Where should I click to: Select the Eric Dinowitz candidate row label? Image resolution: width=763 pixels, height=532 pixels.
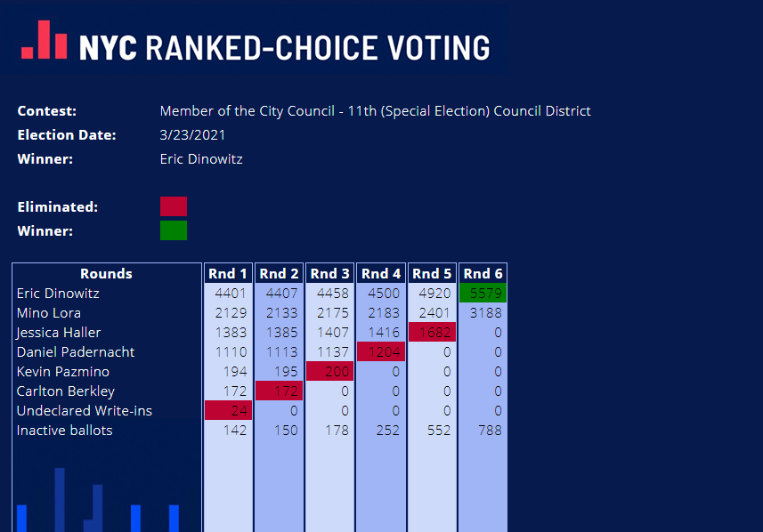[x=58, y=294]
